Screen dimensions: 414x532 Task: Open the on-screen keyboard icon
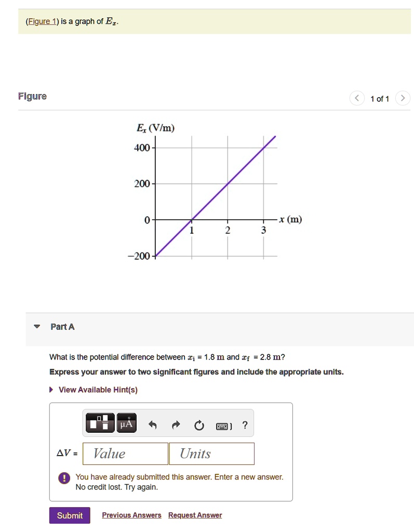pyautogui.click(x=222, y=426)
